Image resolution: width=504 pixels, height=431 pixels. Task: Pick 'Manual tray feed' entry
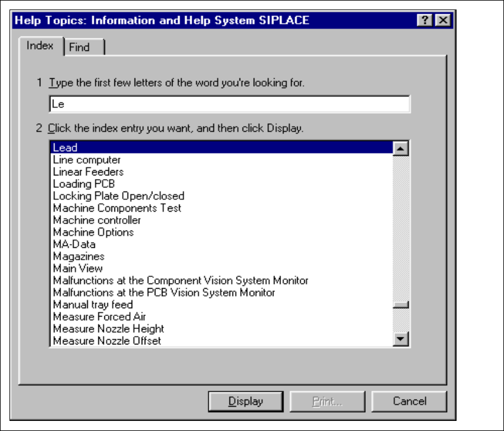pos(222,305)
